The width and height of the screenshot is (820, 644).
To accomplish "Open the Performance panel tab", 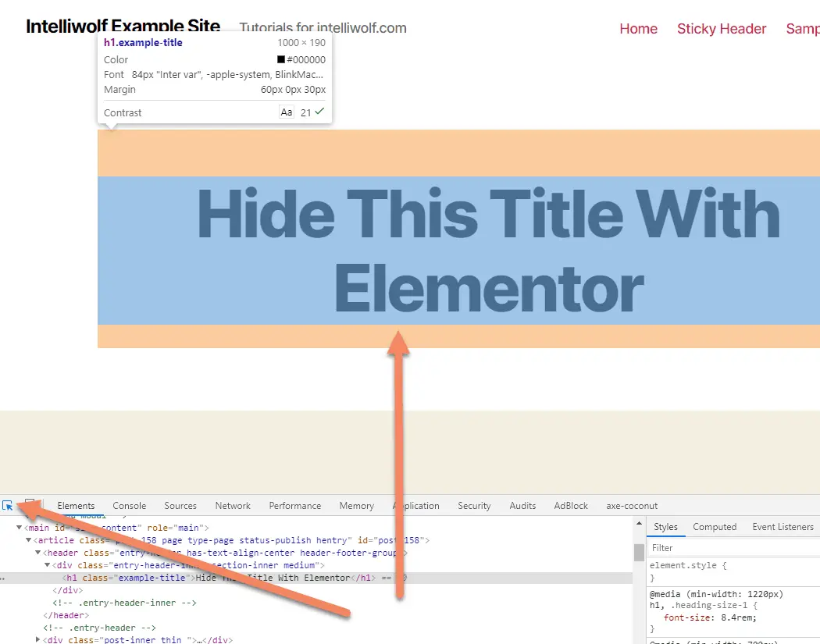I will click(x=294, y=506).
